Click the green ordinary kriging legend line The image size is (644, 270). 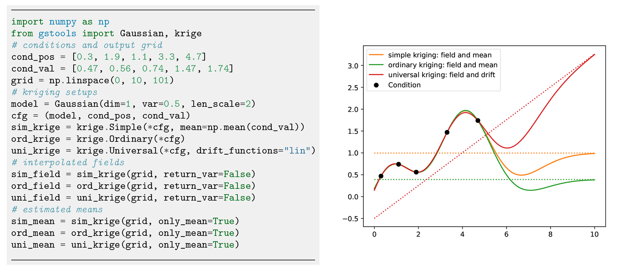[376, 65]
